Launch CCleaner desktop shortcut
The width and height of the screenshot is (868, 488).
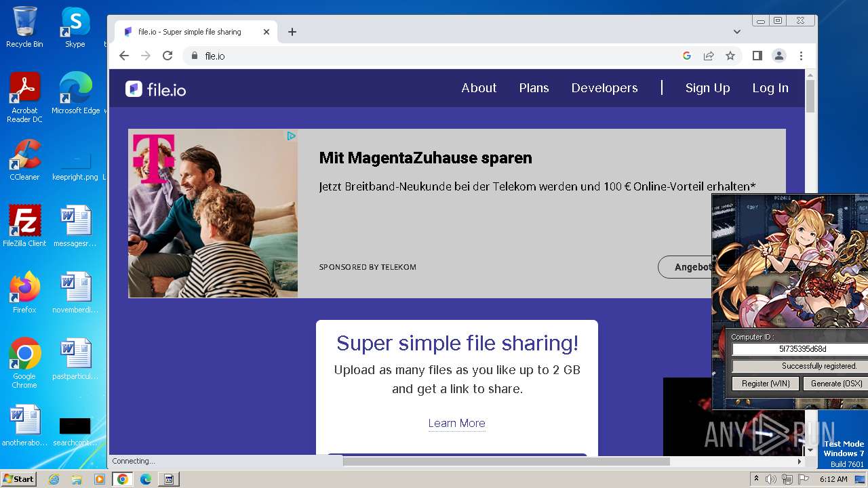pyautogui.click(x=24, y=160)
